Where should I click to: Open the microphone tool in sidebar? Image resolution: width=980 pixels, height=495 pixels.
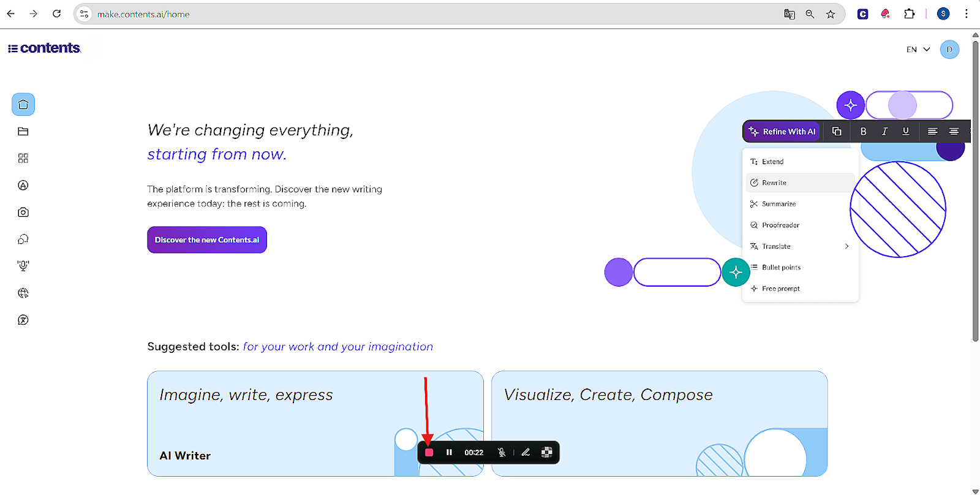tap(23, 266)
